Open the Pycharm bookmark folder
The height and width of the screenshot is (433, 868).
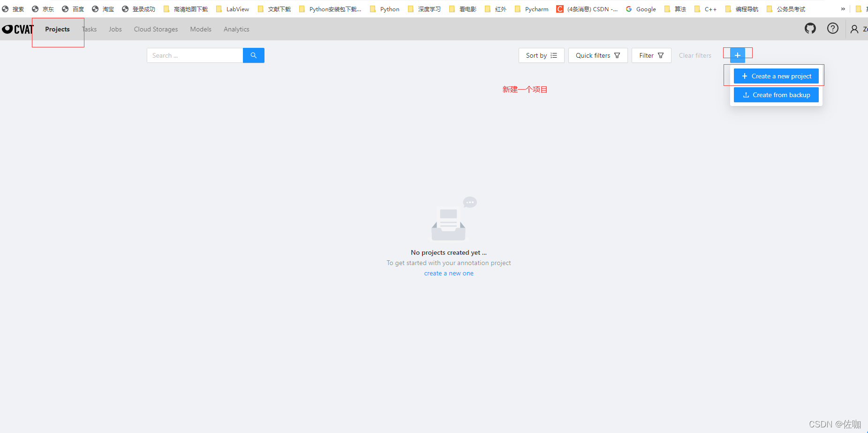click(x=532, y=9)
